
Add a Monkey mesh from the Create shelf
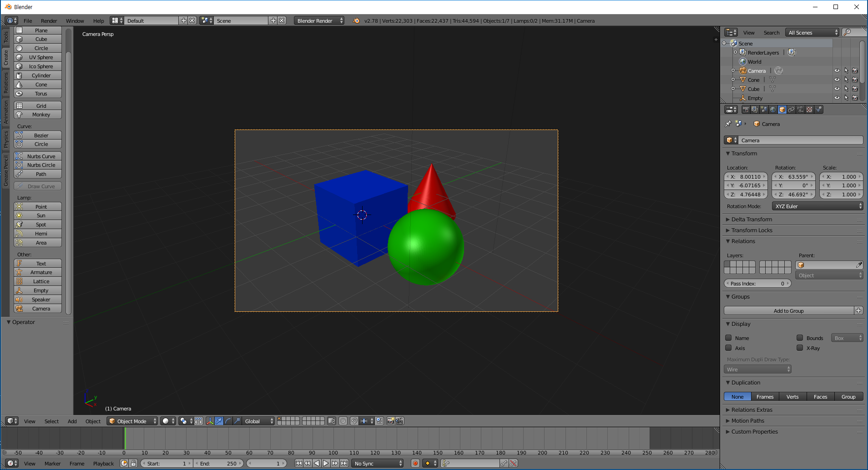pos(38,114)
